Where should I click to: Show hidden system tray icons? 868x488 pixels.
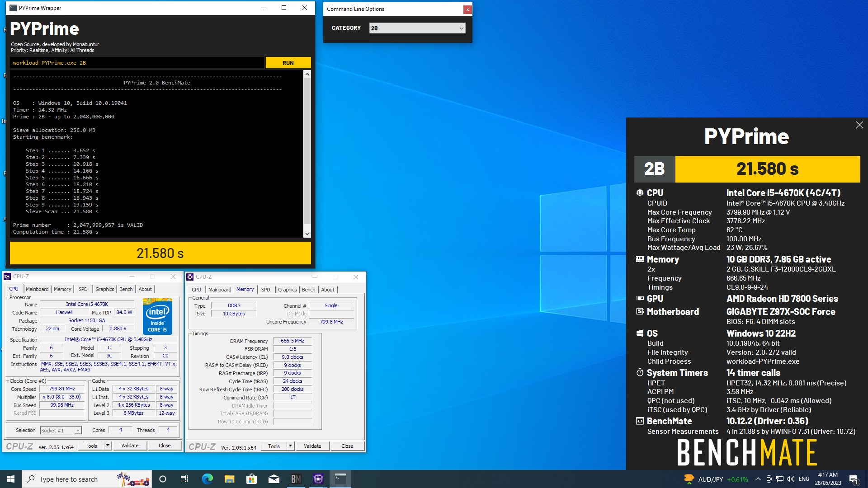coord(758,479)
